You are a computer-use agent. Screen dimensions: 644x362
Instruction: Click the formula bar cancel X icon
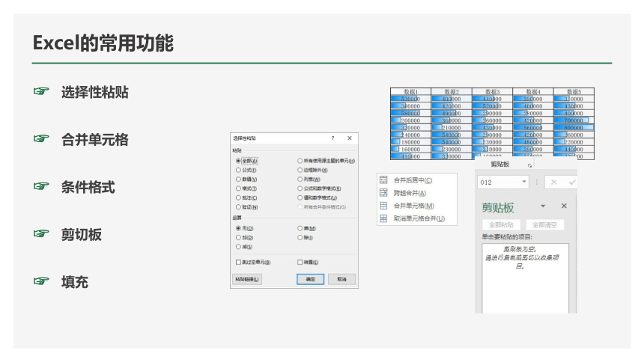click(x=553, y=182)
